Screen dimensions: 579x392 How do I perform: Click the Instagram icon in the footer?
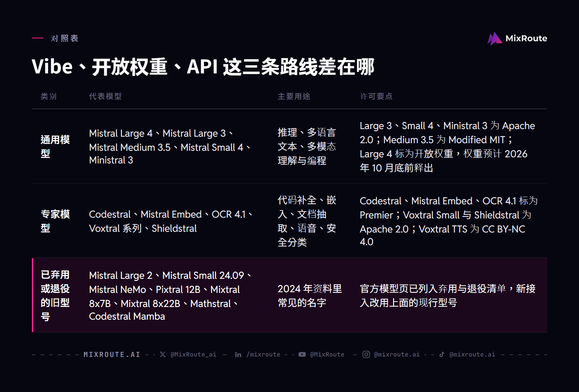(x=366, y=354)
